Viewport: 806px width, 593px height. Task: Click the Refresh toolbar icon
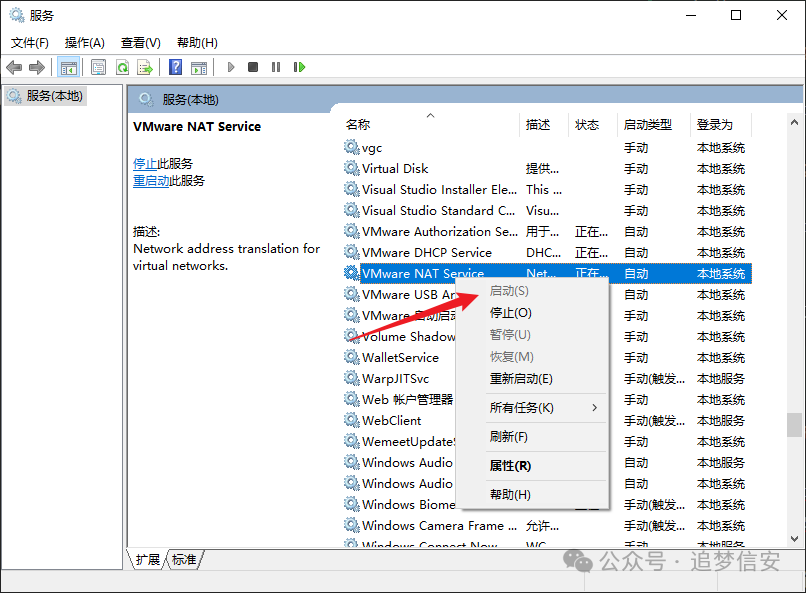point(122,67)
